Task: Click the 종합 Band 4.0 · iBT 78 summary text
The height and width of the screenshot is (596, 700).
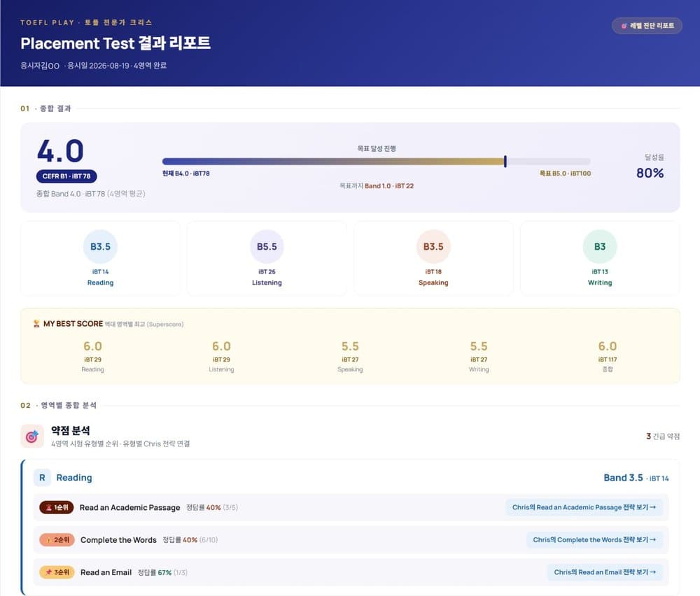Action: pos(90,194)
